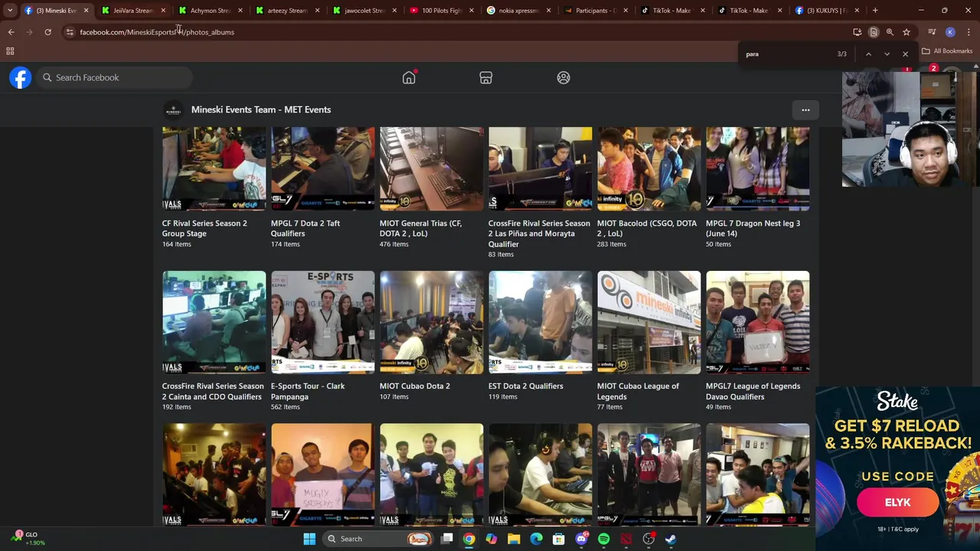
Task: Open Discord from the taskbar
Action: (581, 539)
